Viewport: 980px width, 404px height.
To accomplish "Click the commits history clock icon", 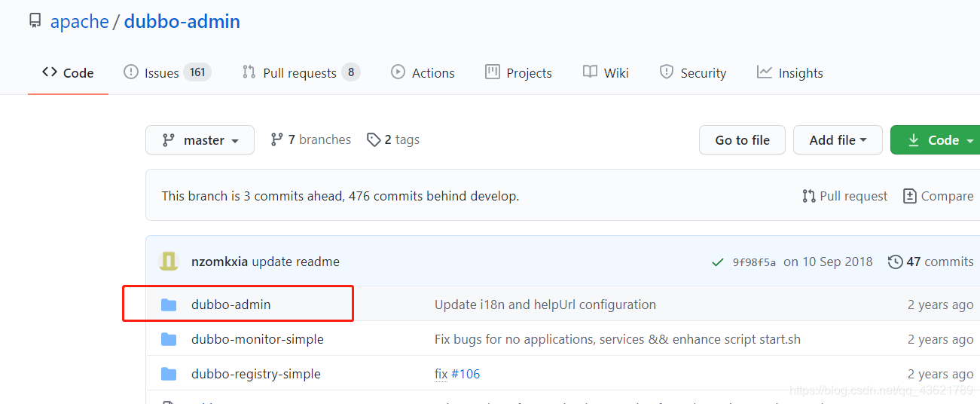I will (x=895, y=262).
